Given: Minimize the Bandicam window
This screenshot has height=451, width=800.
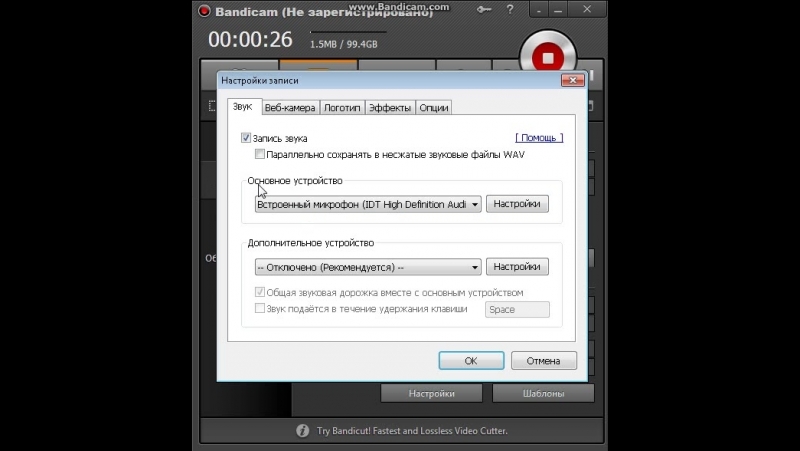Looking at the screenshot, I should (x=559, y=9).
